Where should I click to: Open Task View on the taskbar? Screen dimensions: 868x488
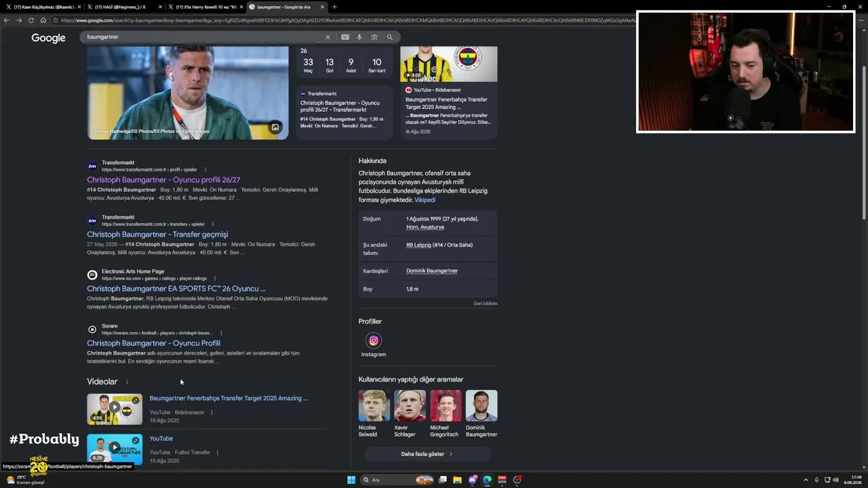pyautogui.click(x=443, y=480)
